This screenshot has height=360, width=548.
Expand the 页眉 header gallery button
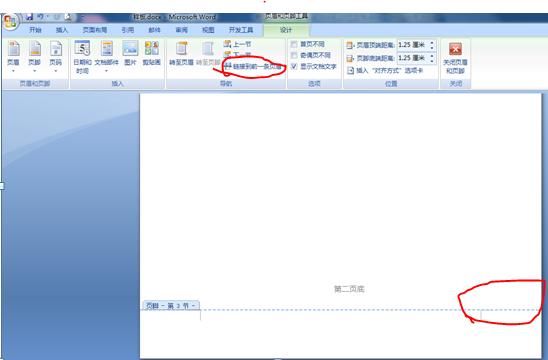tap(13, 57)
